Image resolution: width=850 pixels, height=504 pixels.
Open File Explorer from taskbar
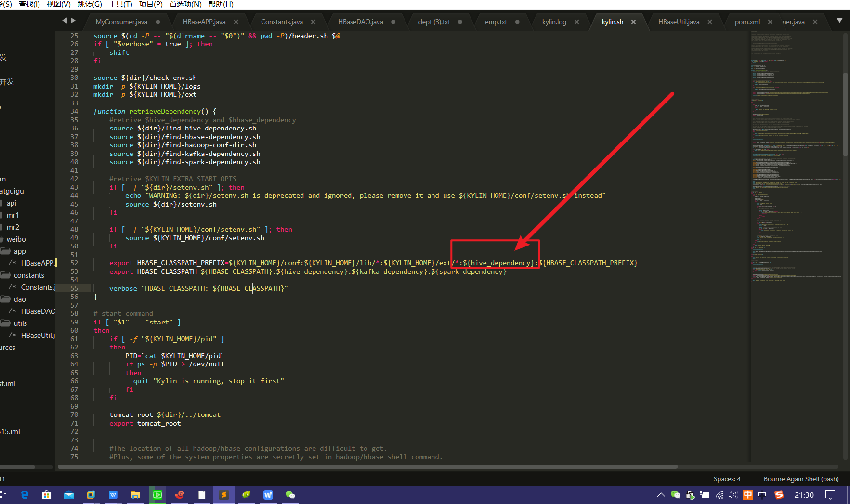pos(135,495)
